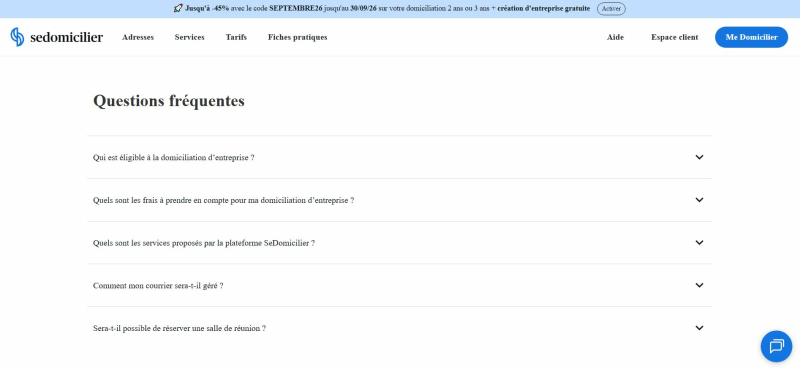The height and width of the screenshot is (369, 800).
Task: Open question about services proposés par SeDomicilier
Action: (x=399, y=242)
